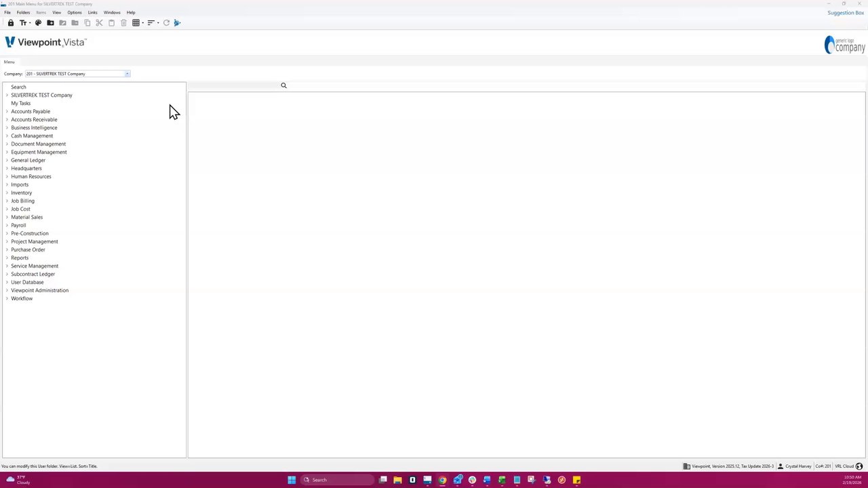Click the globe icon next to VRL Cloud
The height and width of the screenshot is (488, 868).
pyautogui.click(x=859, y=466)
